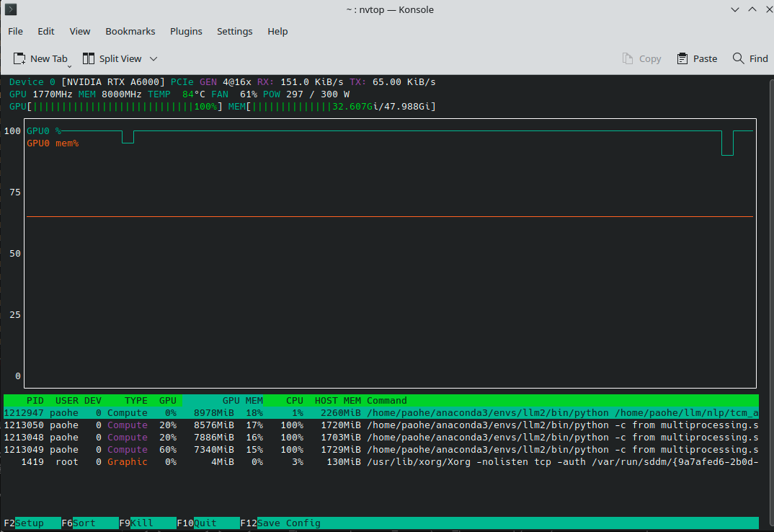Click the keep-above chevron in title bar
The image size is (774, 532).
[752, 10]
